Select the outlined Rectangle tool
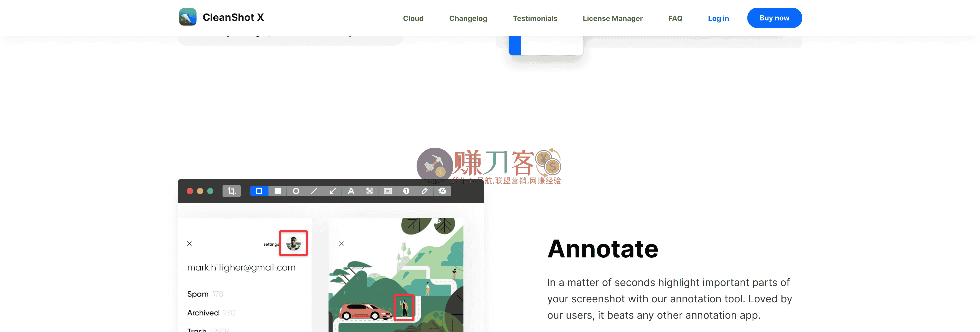This screenshot has width=980, height=332. 259,191
